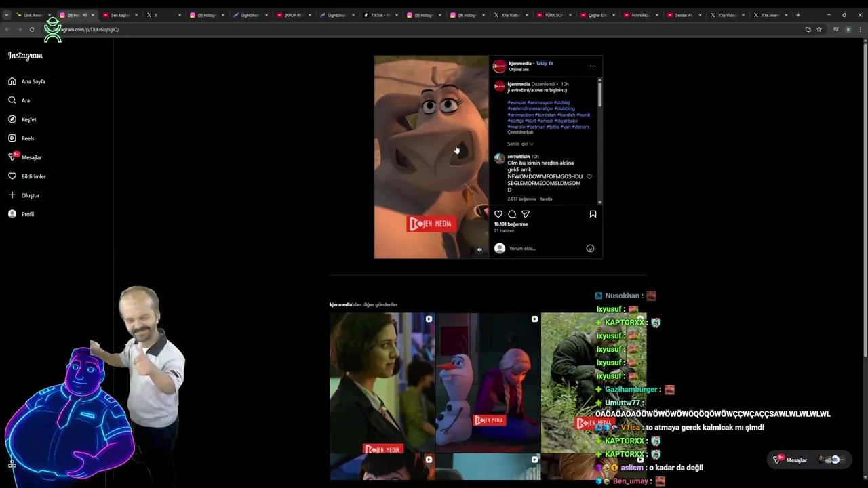Open three-dot post options menu
868x488 pixels.
point(593,66)
